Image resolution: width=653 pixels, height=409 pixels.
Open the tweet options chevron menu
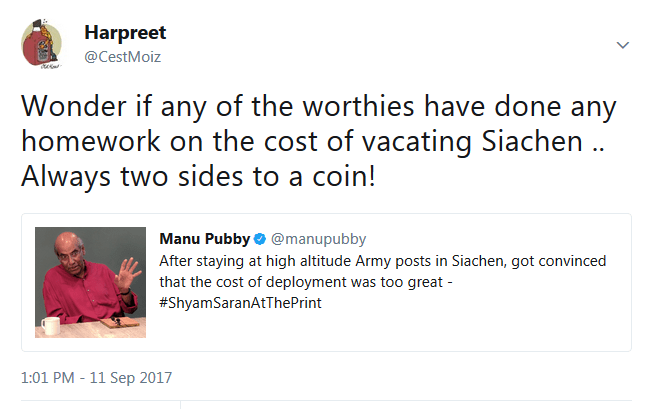(622, 46)
